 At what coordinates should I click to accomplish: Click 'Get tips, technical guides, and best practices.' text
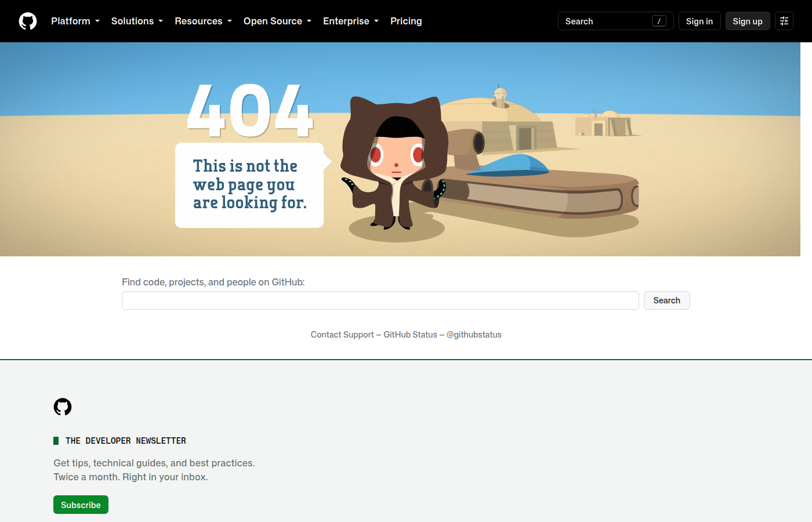pos(154,463)
